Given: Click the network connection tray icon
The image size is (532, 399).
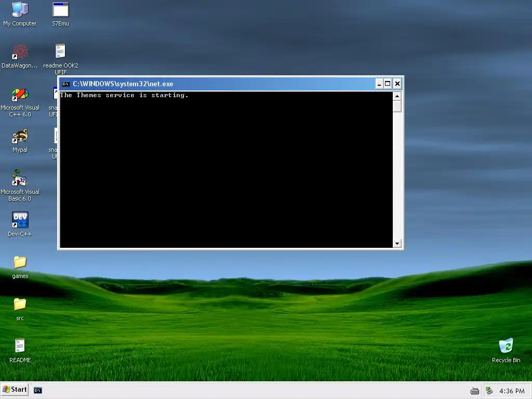Looking at the screenshot, I should point(489,391).
